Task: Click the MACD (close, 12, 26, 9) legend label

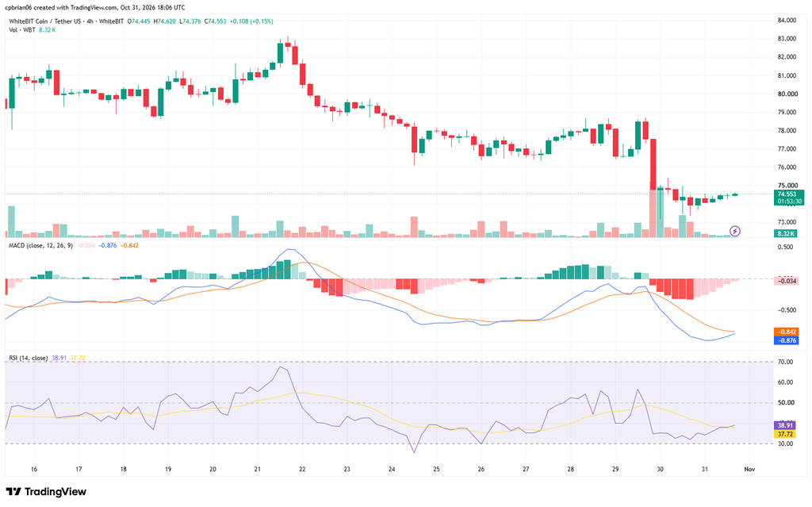Action: tap(41, 245)
